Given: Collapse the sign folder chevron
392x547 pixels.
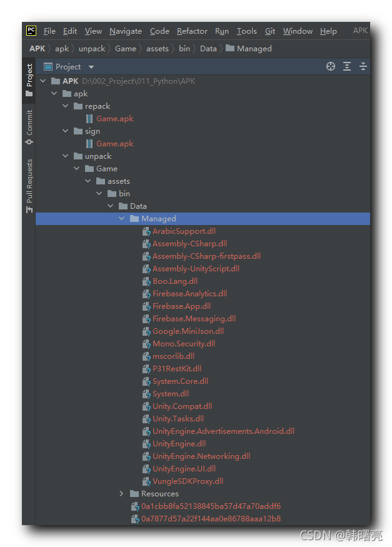Looking at the screenshot, I should coord(65,131).
